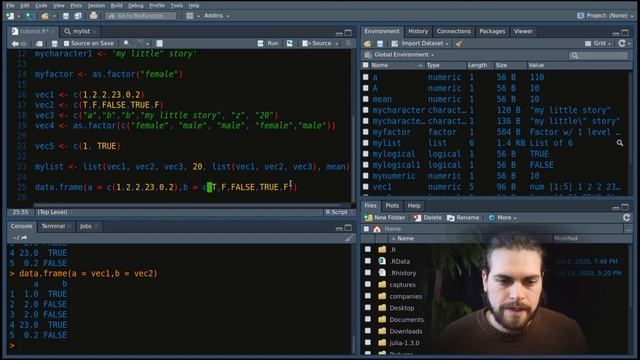
Task: Switch to Packages tab
Action: 492,31
